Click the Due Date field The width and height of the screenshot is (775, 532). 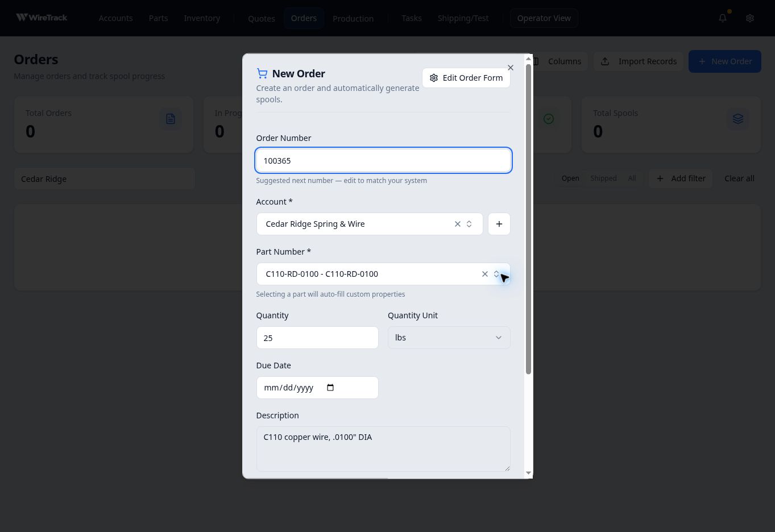pyautogui.click(x=317, y=388)
